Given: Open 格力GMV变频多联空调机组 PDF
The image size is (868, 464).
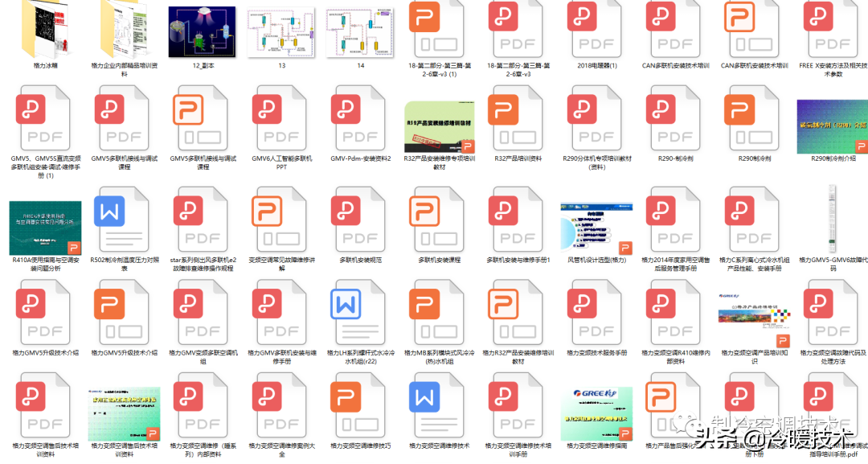Looking at the screenshot, I should 203,312.
